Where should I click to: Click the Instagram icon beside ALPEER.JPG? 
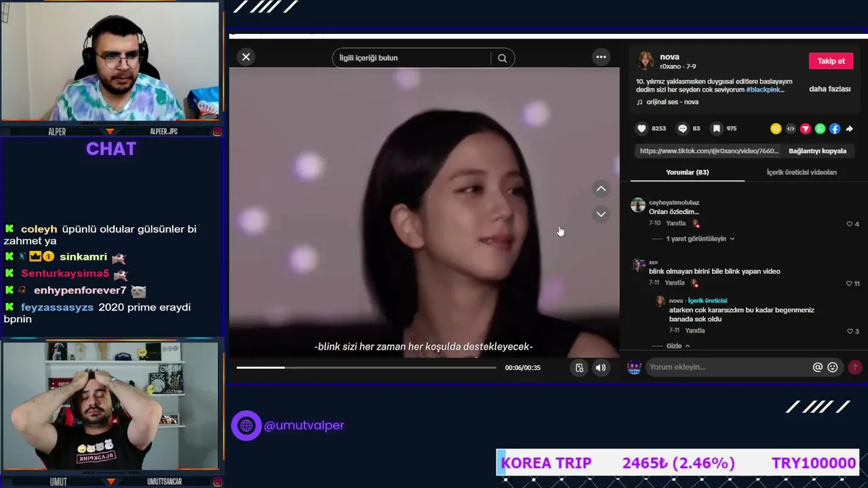[x=217, y=131]
